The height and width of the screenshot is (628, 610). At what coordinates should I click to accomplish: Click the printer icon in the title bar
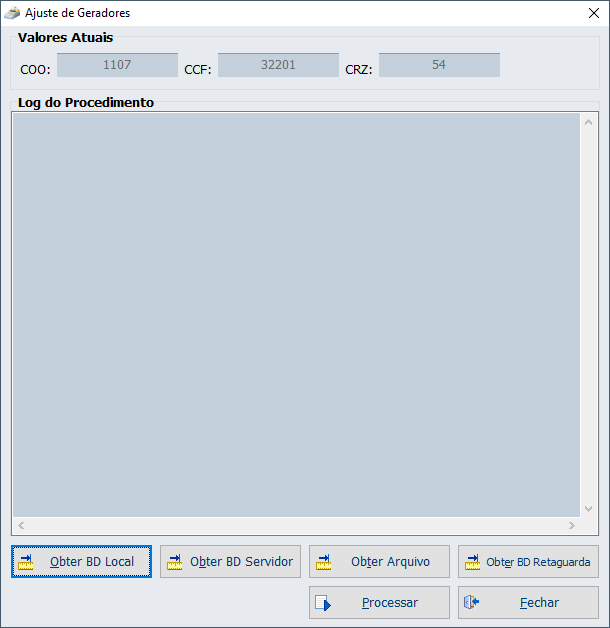[x=12, y=13]
